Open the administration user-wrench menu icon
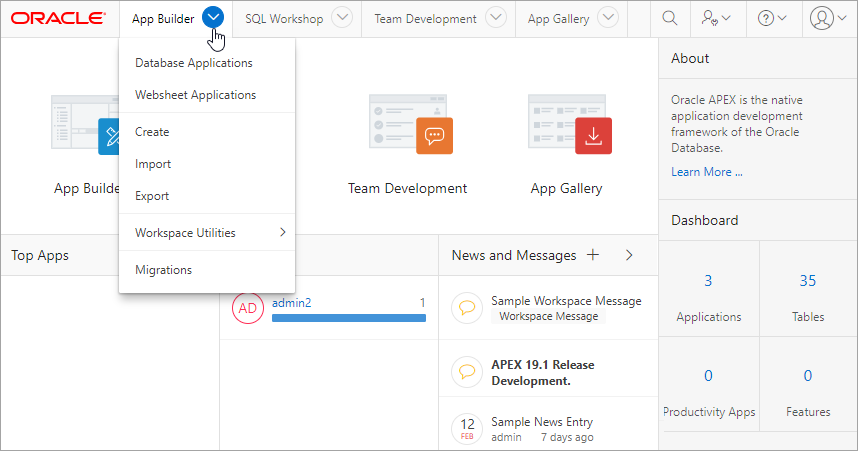Screen dimensions: 858x451 pyautogui.click(x=715, y=19)
